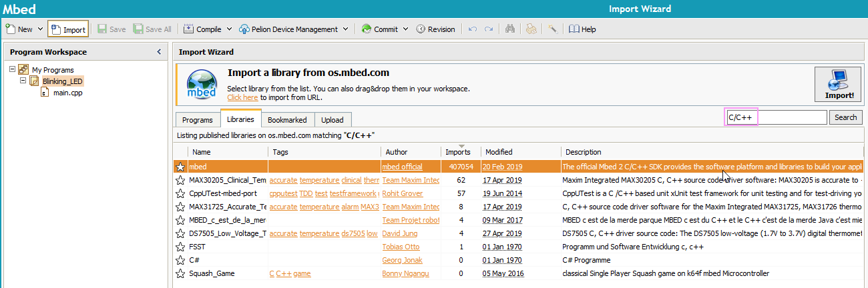Image resolution: width=868 pixels, height=288 pixels.
Task: Select the Squash_Game library name
Action: (x=212, y=273)
